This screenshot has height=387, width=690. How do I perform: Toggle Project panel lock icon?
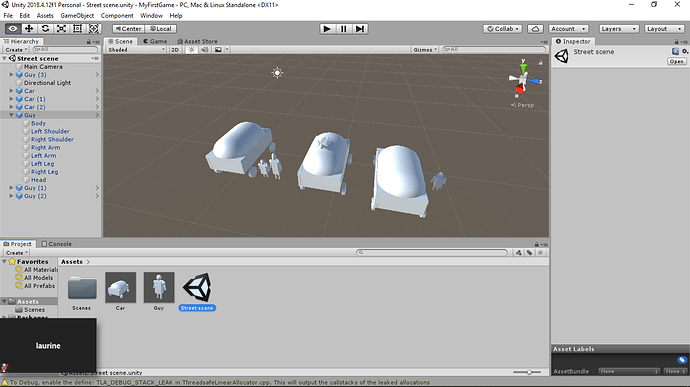536,244
